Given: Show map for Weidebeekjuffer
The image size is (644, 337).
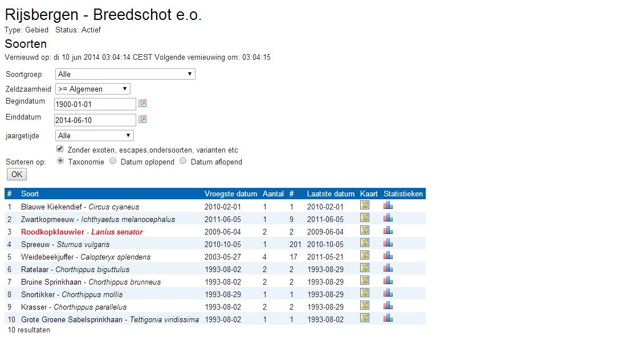Looking at the screenshot, I should 364,256.
